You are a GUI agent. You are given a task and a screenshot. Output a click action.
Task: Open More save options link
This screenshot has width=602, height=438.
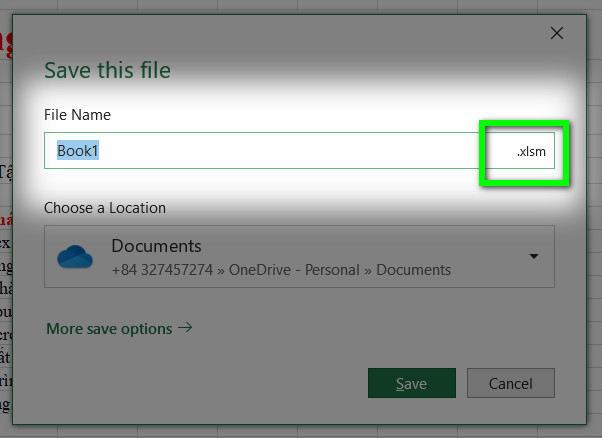119,329
